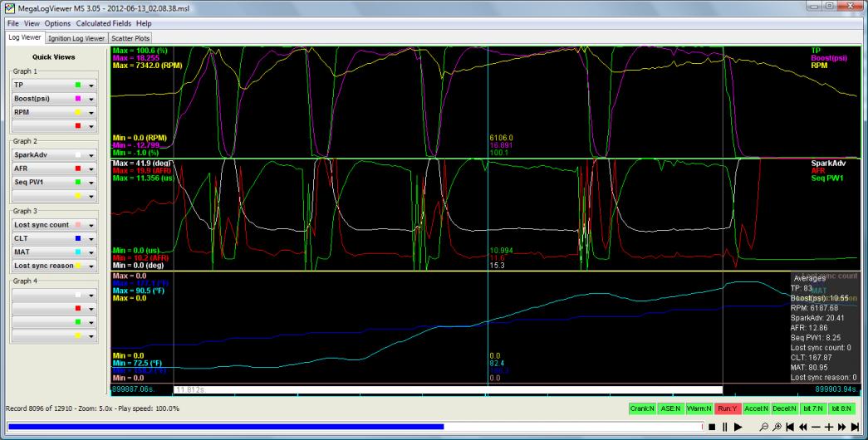This screenshot has height=440, width=868.
Task: Click the blue playback progress bar
Action: click(x=224, y=427)
